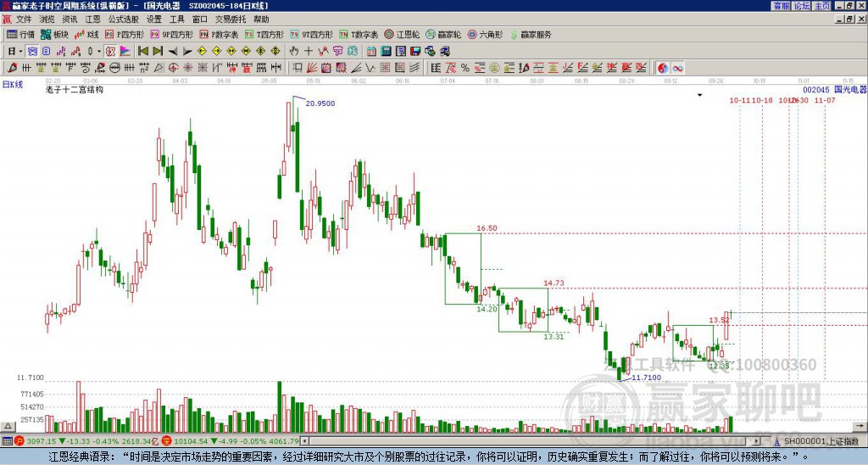
Task: Click the percent sign tool icon
Action: pos(465,68)
